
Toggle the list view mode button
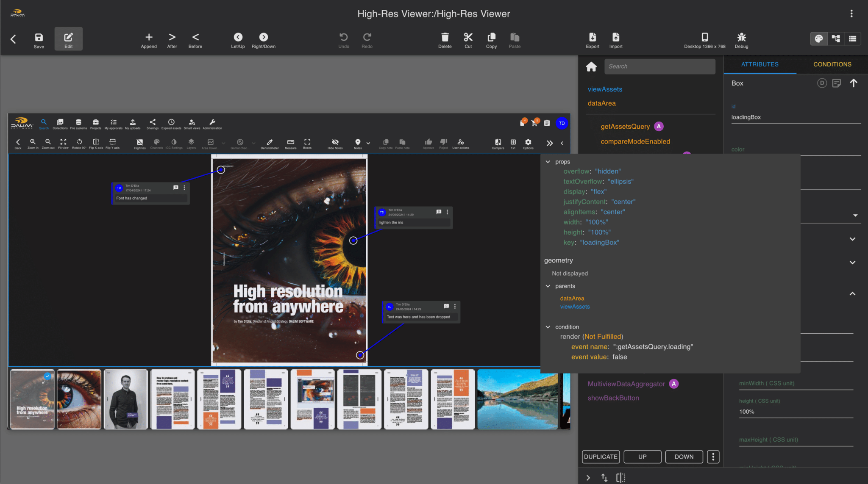(852, 39)
